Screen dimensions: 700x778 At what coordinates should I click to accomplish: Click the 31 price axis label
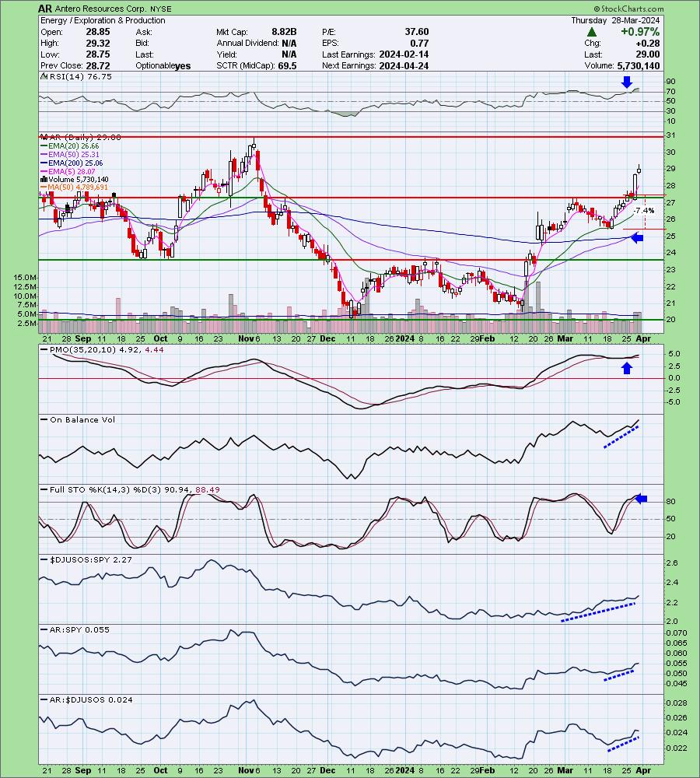coord(670,135)
